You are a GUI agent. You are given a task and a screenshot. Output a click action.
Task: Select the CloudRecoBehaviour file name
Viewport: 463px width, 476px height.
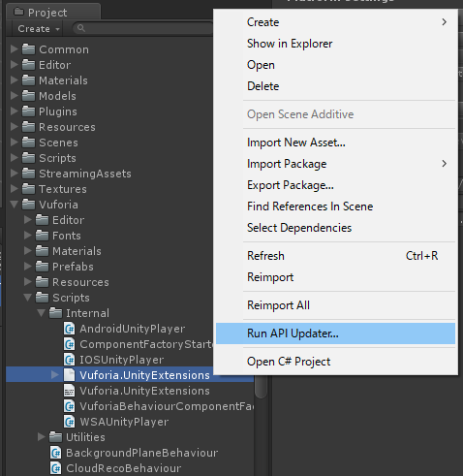[x=124, y=468]
